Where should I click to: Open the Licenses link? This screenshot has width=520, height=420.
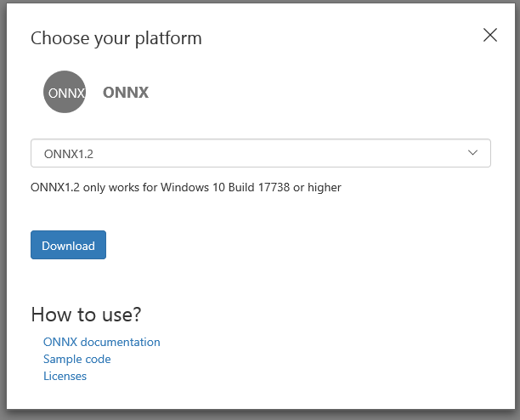coord(65,376)
